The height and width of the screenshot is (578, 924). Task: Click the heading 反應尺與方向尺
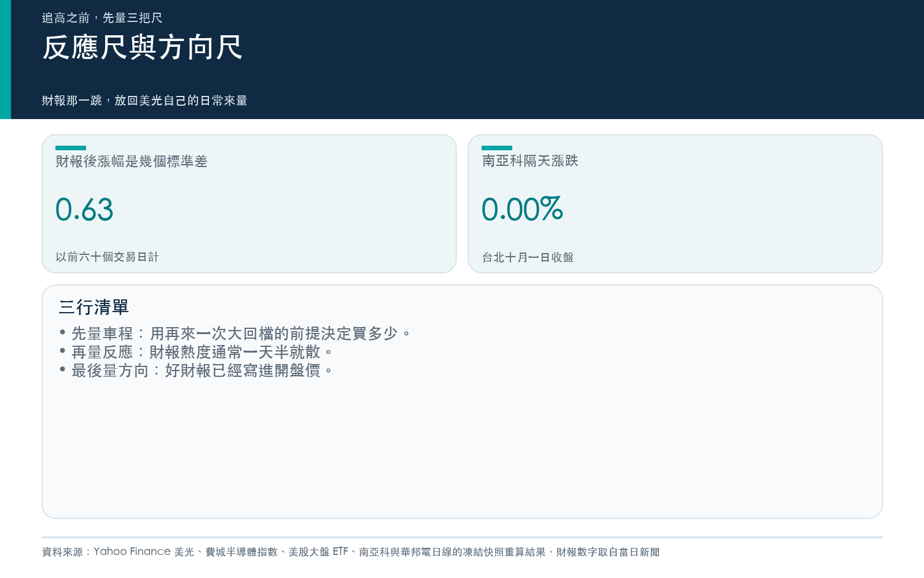142,47
